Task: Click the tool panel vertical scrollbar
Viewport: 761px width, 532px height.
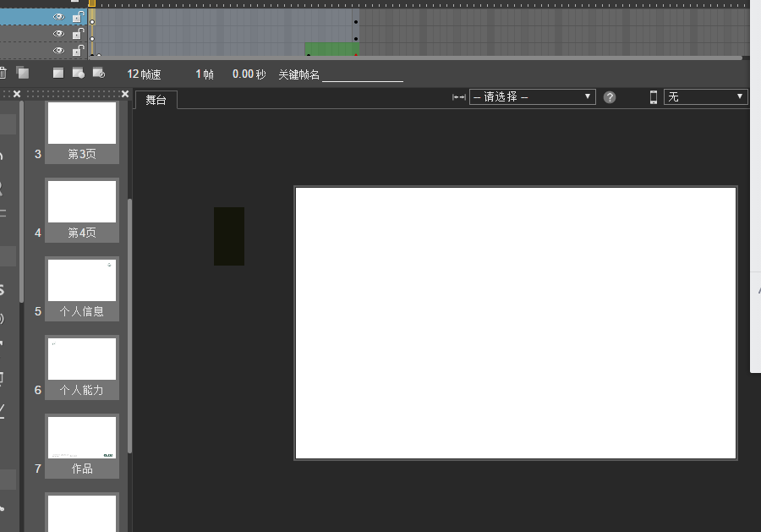Action: pyautogui.click(x=21, y=201)
